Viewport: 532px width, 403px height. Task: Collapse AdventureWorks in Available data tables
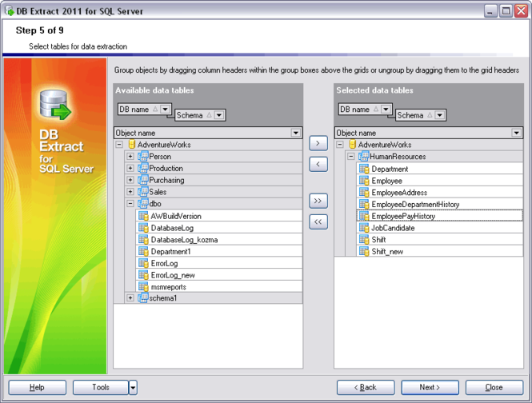[119, 145]
